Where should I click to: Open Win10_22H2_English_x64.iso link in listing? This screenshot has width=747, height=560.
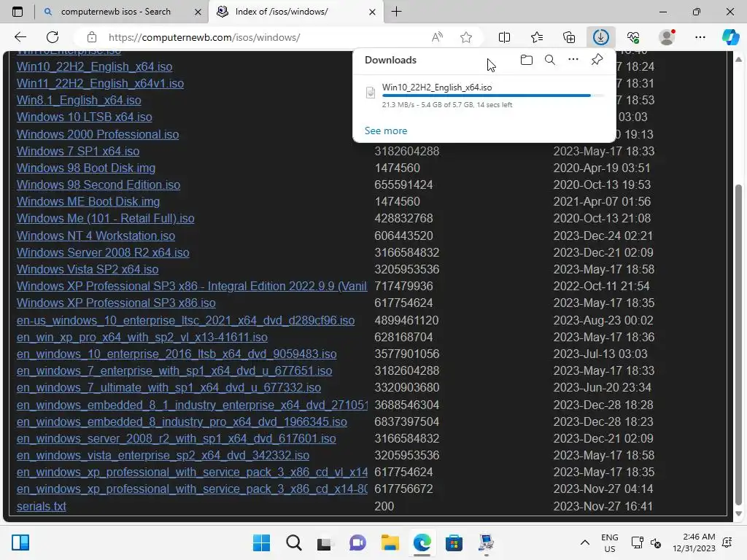tap(94, 66)
